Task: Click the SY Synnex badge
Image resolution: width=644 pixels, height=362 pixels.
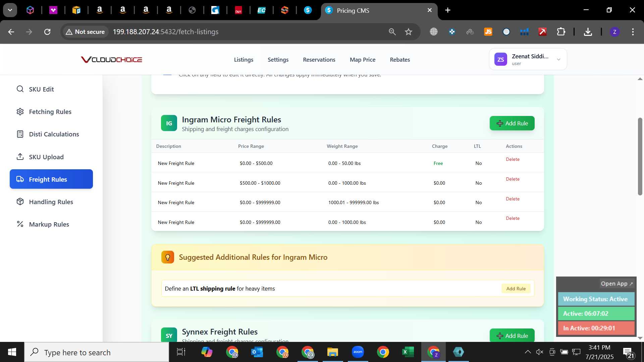Action: pyautogui.click(x=169, y=335)
